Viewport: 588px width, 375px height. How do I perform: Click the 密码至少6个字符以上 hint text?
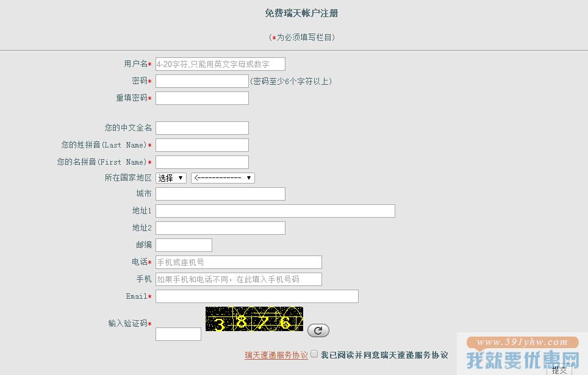pyautogui.click(x=291, y=81)
